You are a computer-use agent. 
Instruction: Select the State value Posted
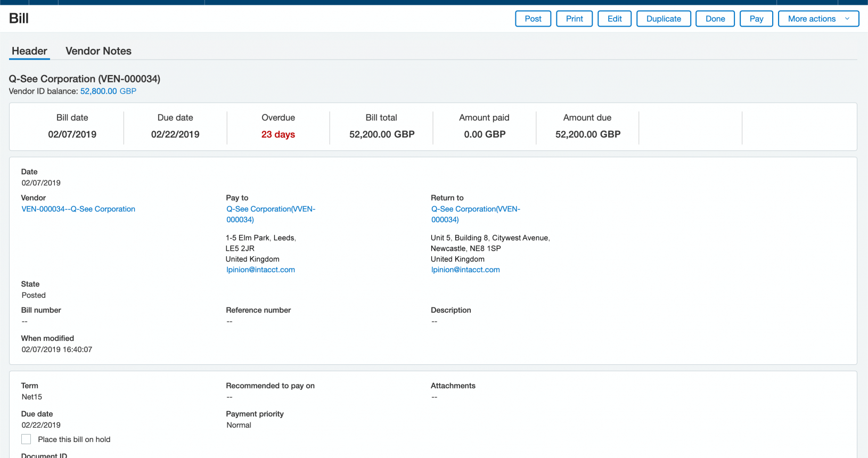[34, 295]
